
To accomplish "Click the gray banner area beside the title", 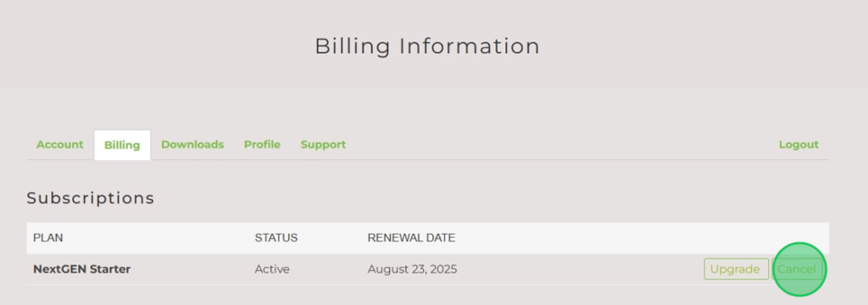I will point(155,46).
